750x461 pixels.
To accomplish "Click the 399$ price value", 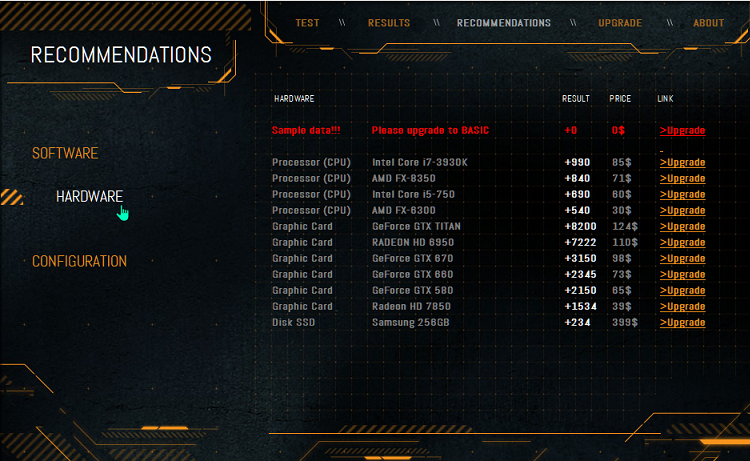I will point(625,322).
